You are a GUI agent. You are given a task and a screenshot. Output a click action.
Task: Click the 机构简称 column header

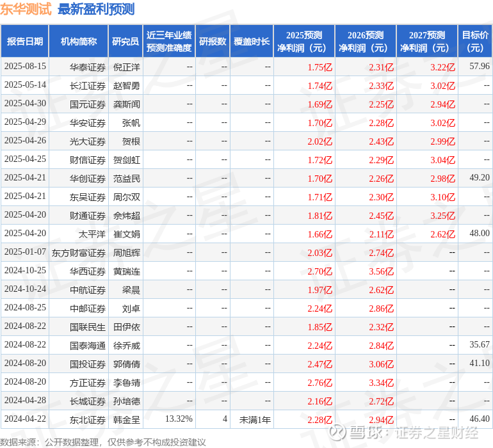click(79, 41)
